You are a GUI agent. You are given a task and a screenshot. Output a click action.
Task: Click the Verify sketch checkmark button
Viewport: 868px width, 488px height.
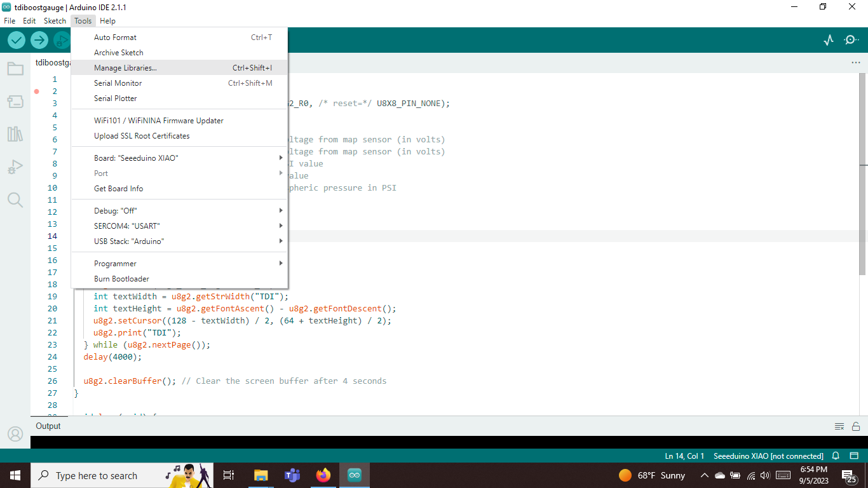[x=17, y=40]
